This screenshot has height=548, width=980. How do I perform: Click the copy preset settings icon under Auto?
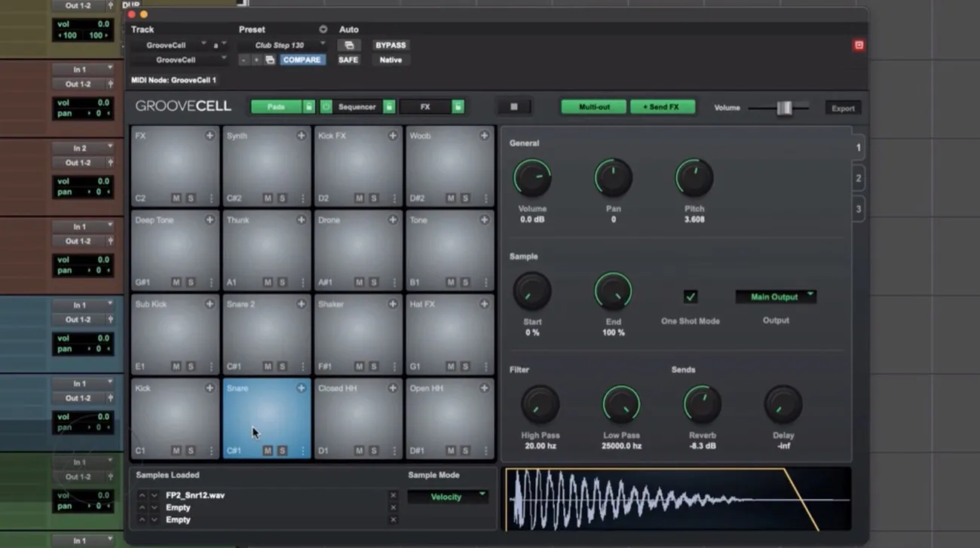tap(349, 44)
